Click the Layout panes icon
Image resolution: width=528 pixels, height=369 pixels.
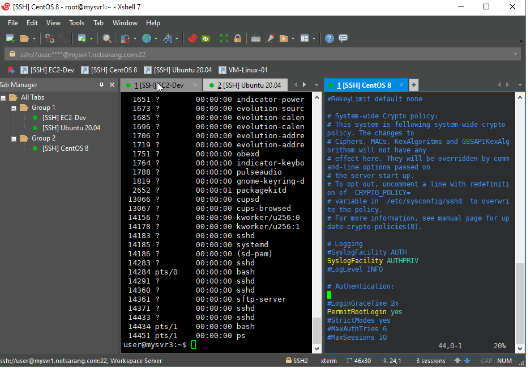[x=305, y=38]
